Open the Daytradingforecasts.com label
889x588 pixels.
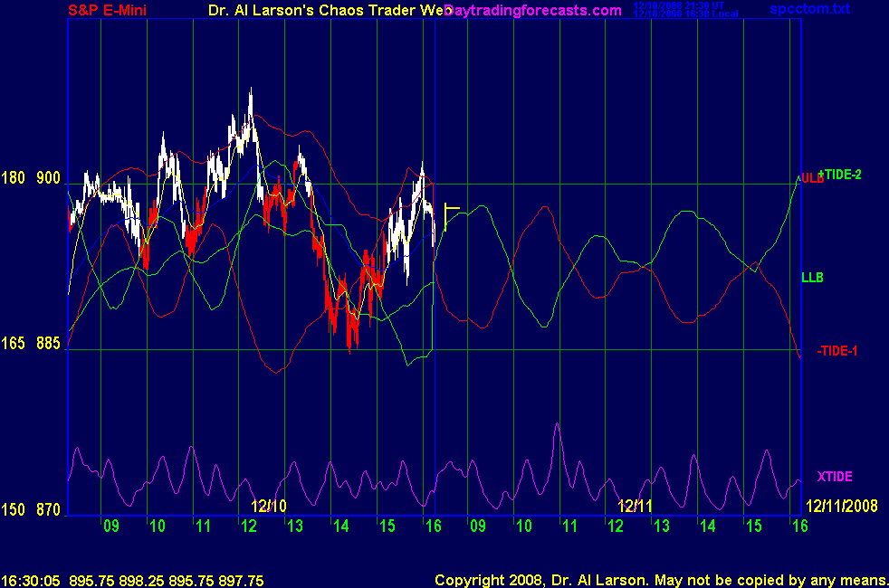click(533, 10)
